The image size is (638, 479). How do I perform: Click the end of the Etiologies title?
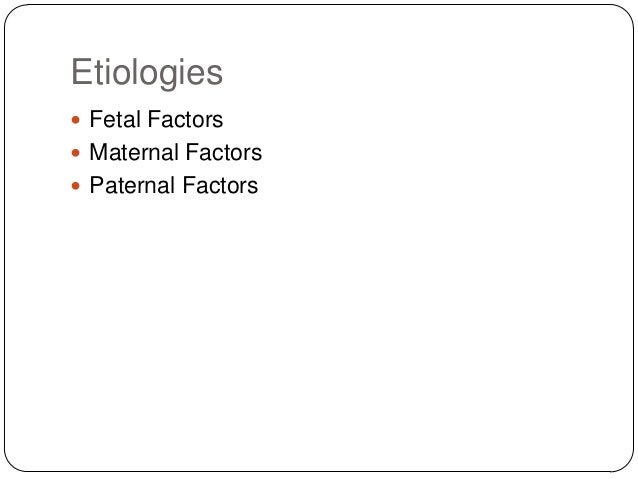click(223, 74)
